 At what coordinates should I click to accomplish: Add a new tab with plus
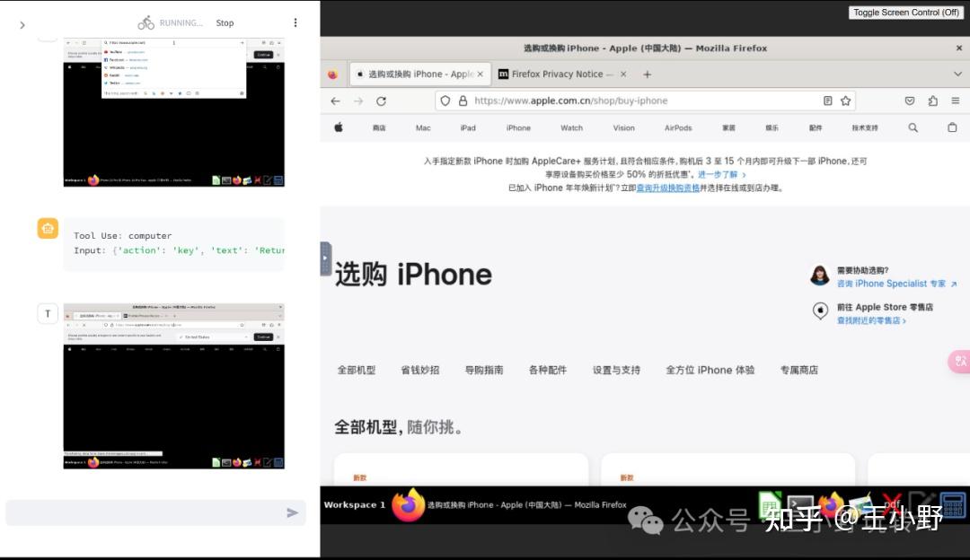pos(647,74)
